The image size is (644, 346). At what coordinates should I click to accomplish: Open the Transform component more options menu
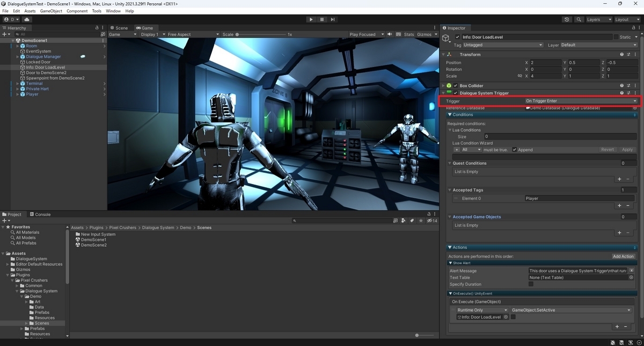coord(635,55)
